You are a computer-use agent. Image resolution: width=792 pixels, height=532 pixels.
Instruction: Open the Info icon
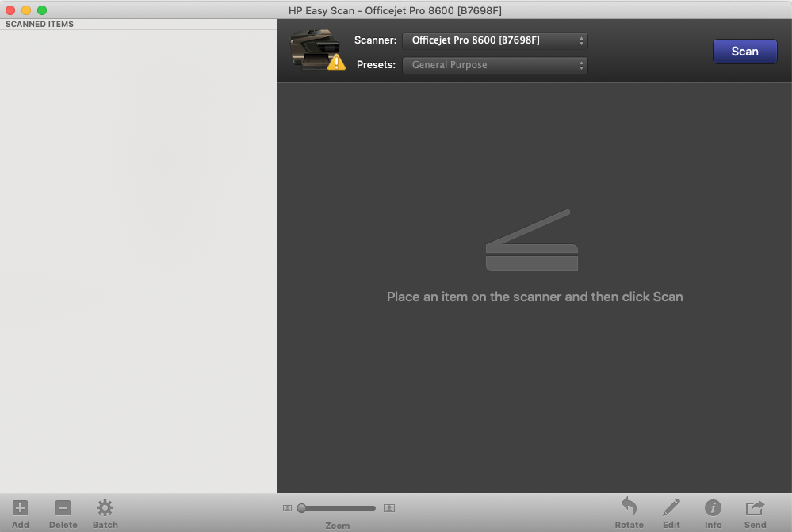[x=714, y=507]
